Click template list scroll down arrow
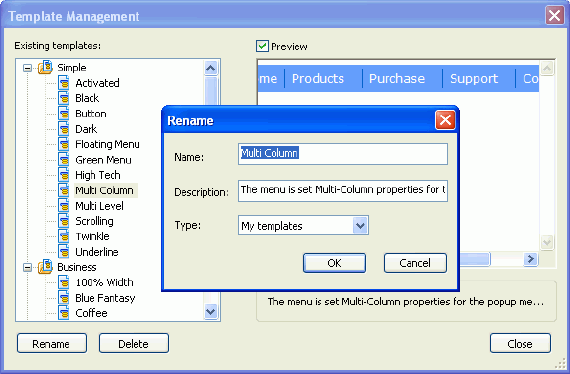The height and width of the screenshot is (374, 570). [211, 311]
